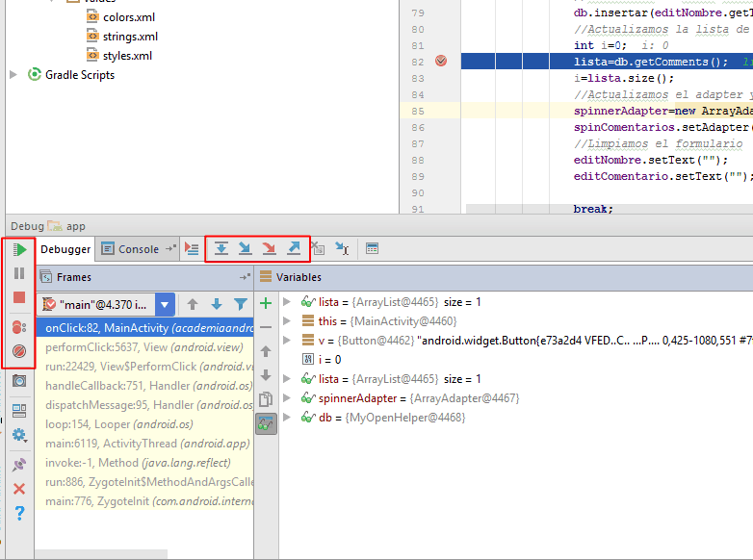
Task: Move watch down arrow in Variables
Action: 266,375
